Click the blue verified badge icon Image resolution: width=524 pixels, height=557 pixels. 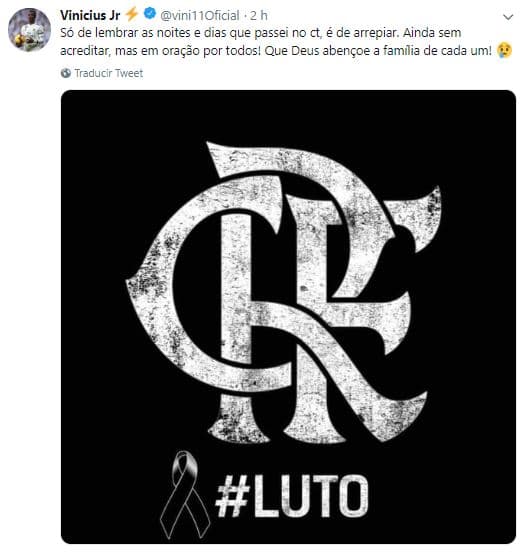[150, 14]
